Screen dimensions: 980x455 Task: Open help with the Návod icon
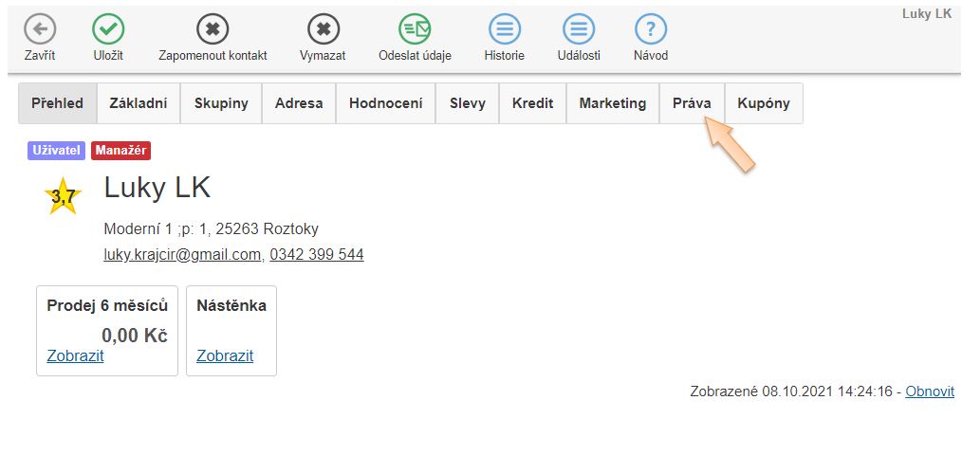(651, 29)
